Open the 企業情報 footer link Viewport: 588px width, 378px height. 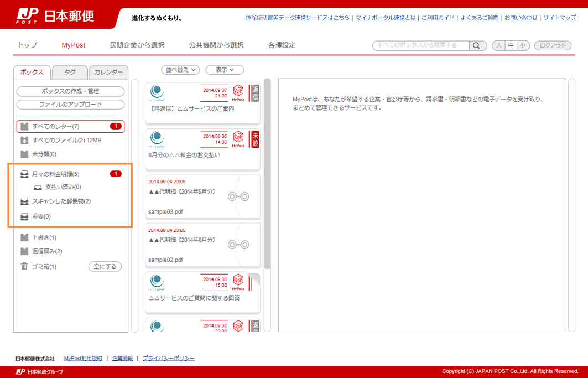(x=122, y=359)
